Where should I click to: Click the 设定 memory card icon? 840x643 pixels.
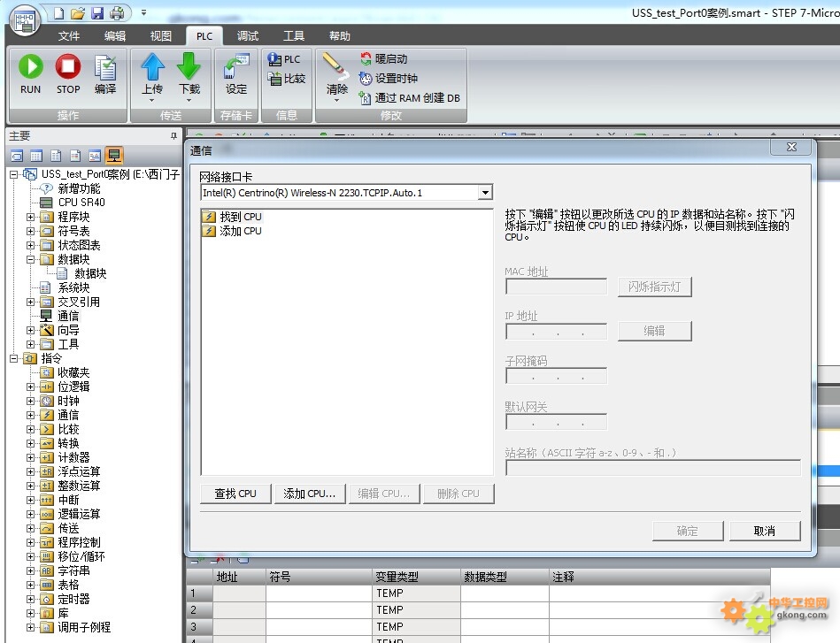pos(236,67)
